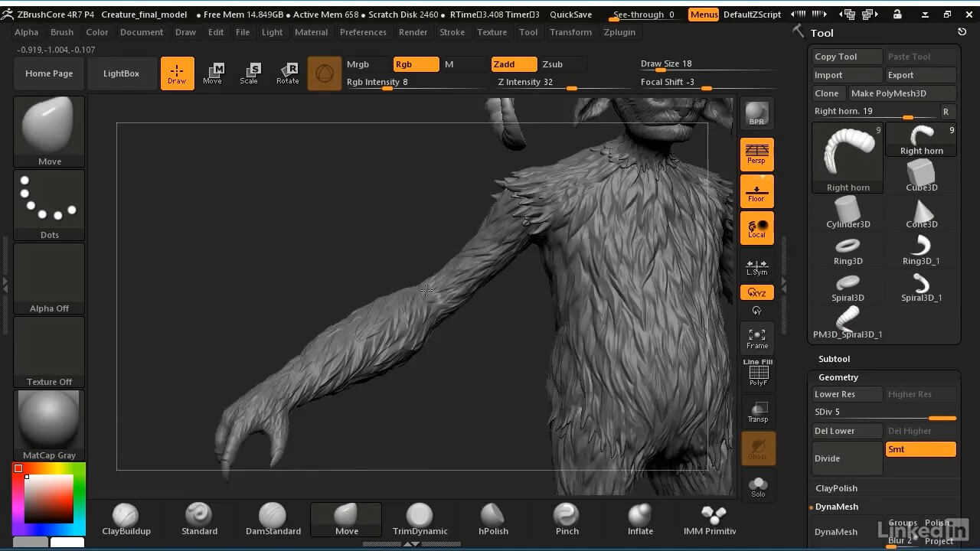Open the Zplugin menu
Image resolution: width=980 pixels, height=551 pixels.
click(619, 32)
